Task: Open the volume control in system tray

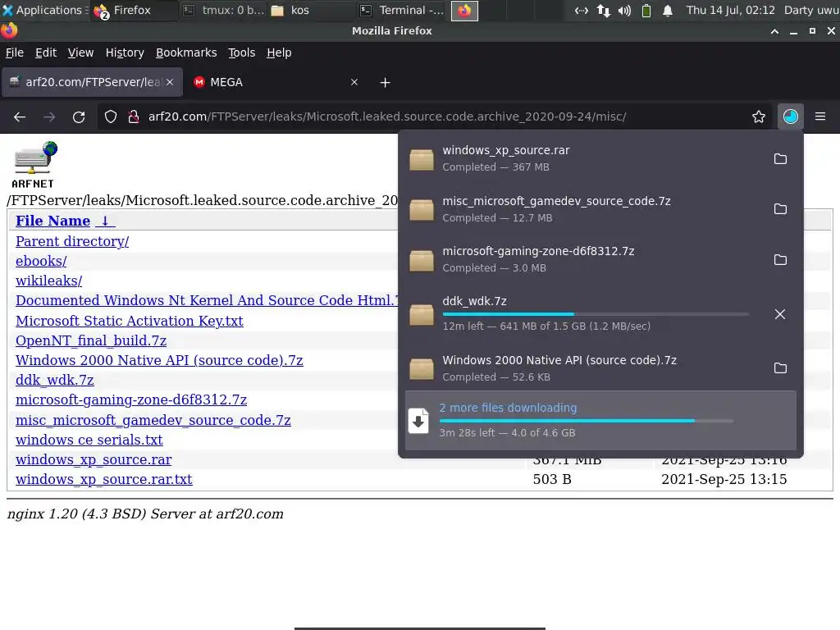Action: [624, 10]
